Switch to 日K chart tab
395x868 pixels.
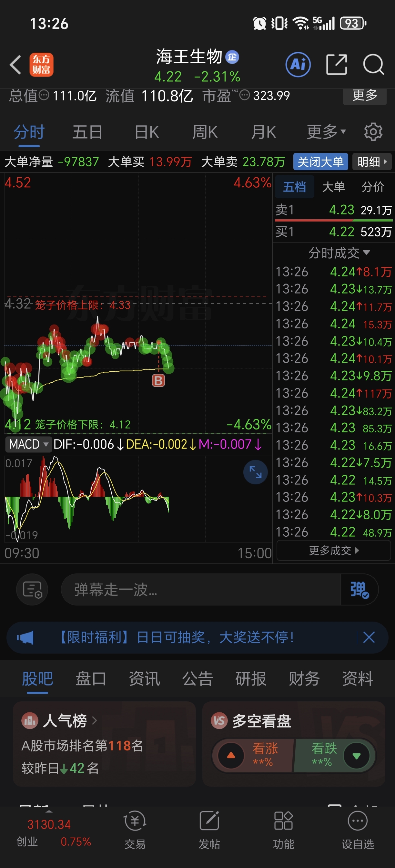(x=147, y=132)
